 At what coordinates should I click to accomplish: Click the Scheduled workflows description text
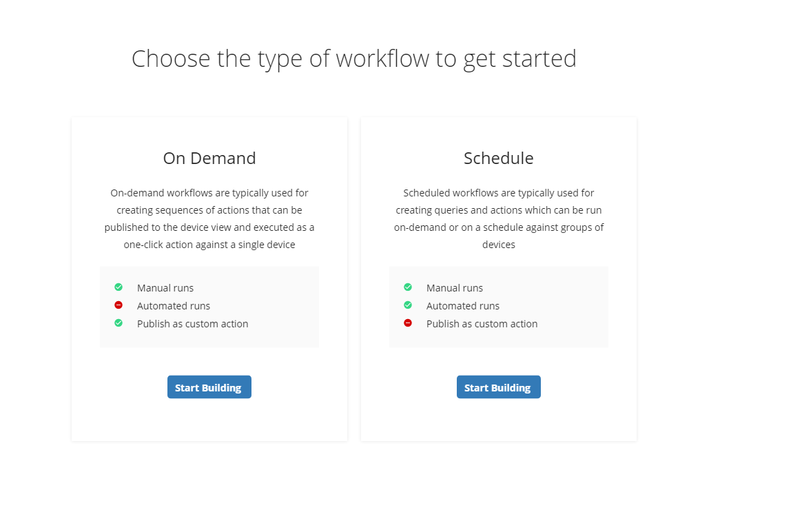pyautogui.click(x=498, y=218)
